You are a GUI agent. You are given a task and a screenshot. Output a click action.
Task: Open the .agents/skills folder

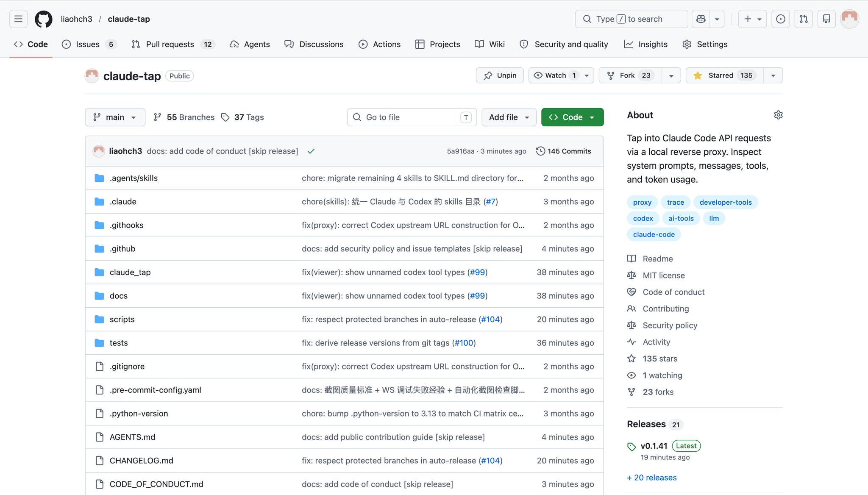[x=134, y=178]
